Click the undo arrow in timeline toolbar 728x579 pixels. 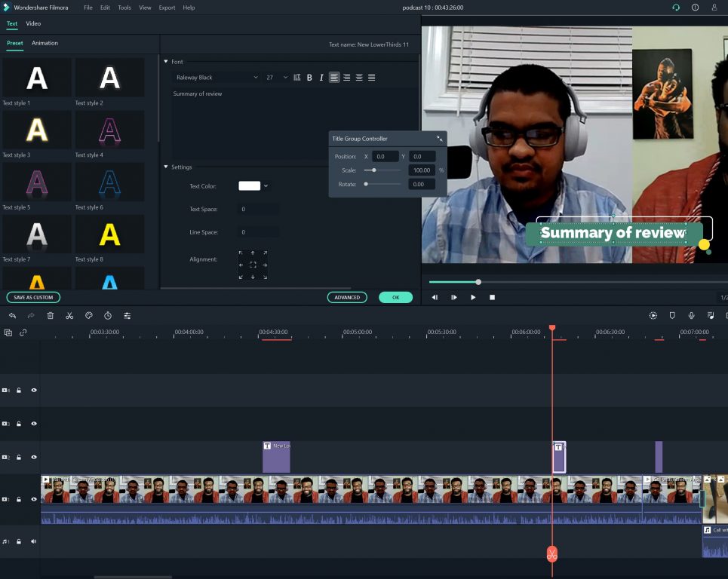[13, 315]
